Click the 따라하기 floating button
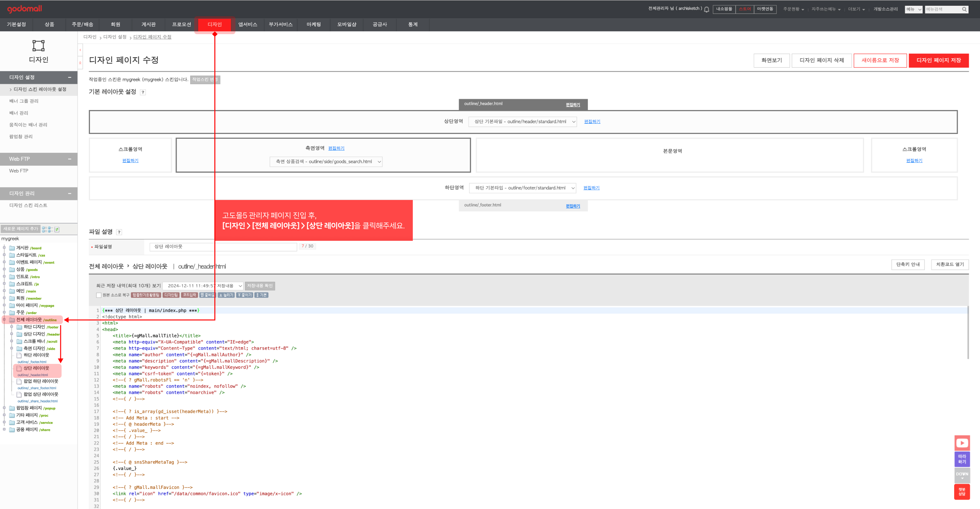 point(962,459)
